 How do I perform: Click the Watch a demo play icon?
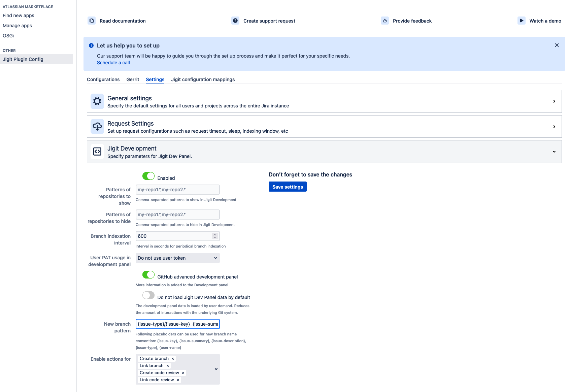[521, 21]
